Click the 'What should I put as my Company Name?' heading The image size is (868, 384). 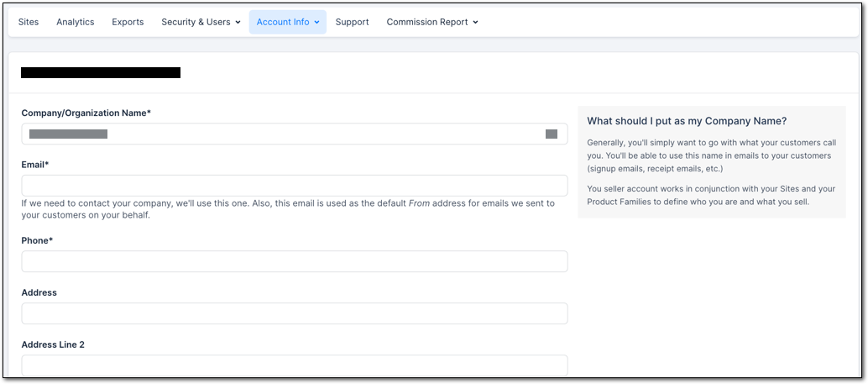[x=687, y=121]
